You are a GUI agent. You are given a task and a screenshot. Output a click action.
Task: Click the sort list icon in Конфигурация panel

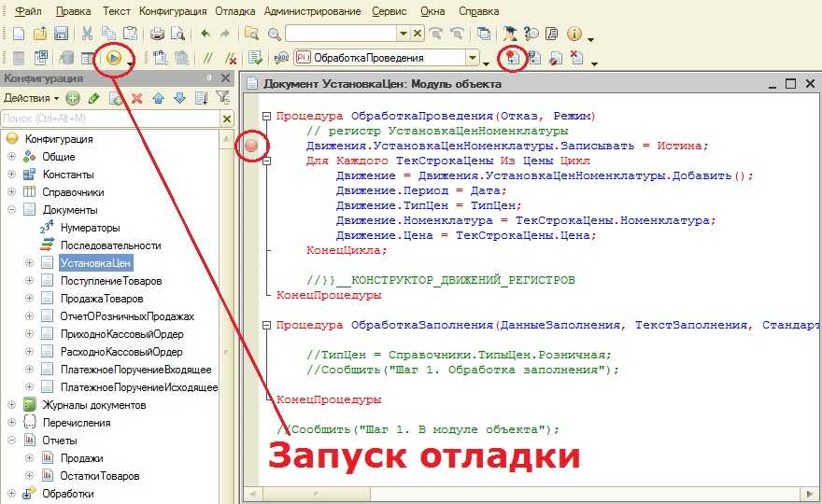click(x=201, y=98)
